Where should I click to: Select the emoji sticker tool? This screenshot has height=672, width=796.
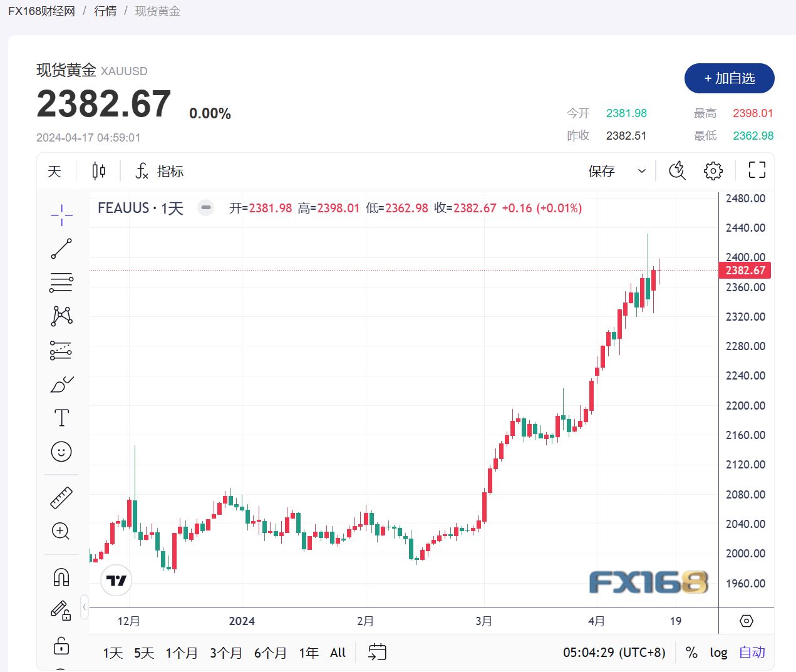coord(61,452)
